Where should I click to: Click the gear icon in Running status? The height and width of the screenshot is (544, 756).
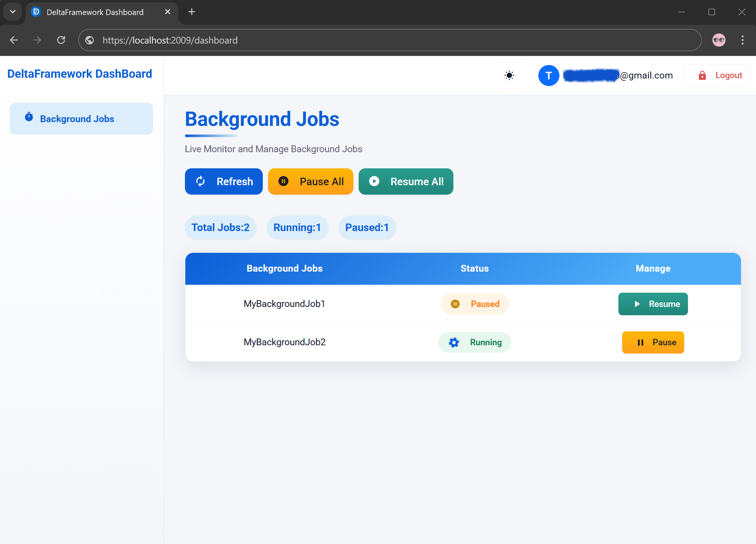(454, 342)
